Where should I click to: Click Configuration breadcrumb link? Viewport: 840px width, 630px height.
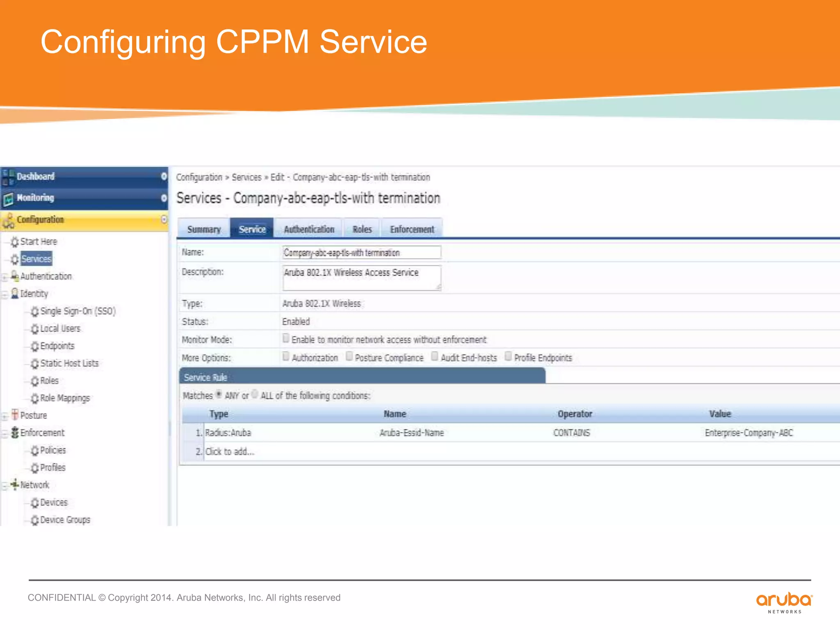[199, 178]
